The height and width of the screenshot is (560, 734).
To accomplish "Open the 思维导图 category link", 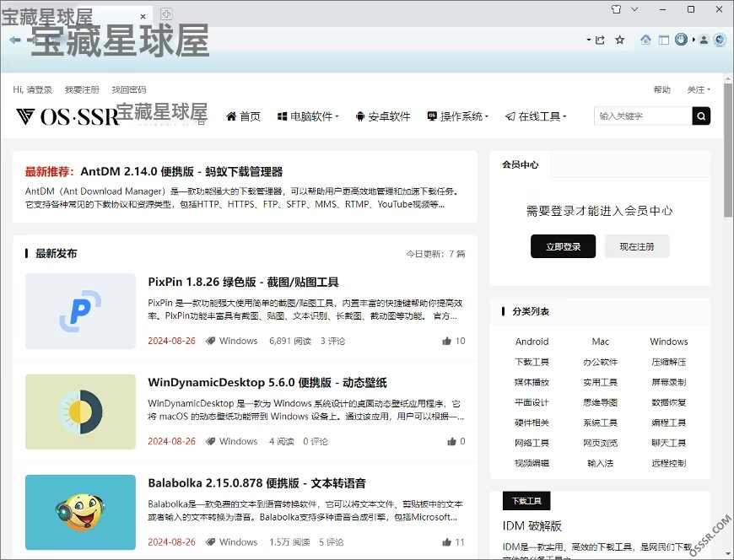I will coord(601,402).
